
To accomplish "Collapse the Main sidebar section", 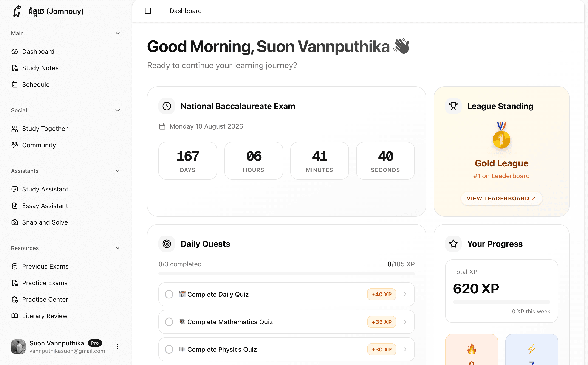I will pos(118,33).
